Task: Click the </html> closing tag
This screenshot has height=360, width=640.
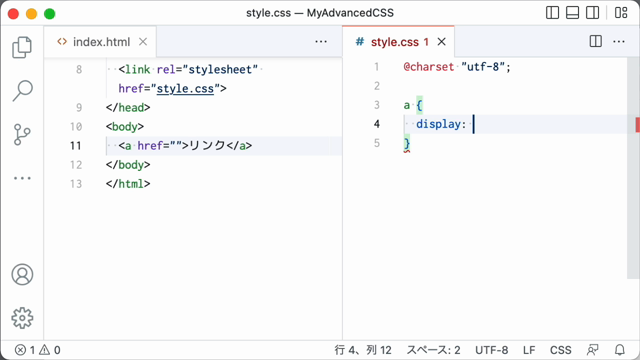Action: (x=128, y=184)
